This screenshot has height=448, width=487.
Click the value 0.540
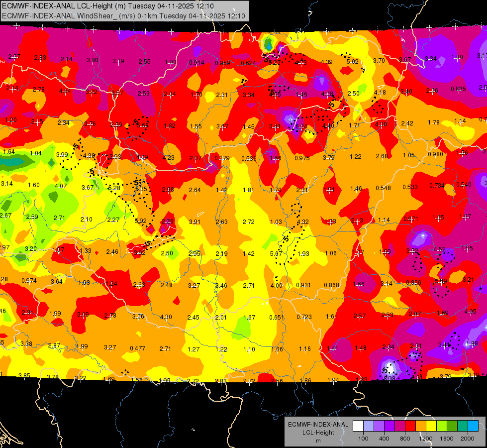(464, 184)
